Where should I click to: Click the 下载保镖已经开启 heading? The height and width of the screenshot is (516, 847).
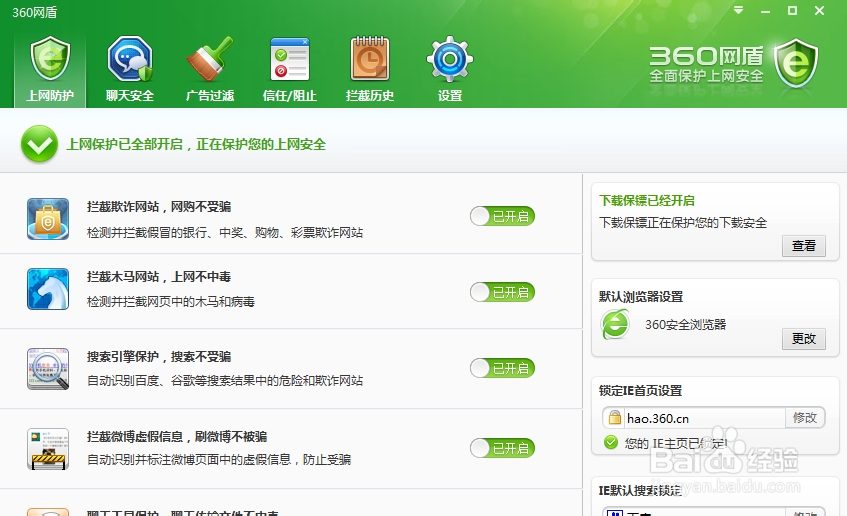[647, 200]
